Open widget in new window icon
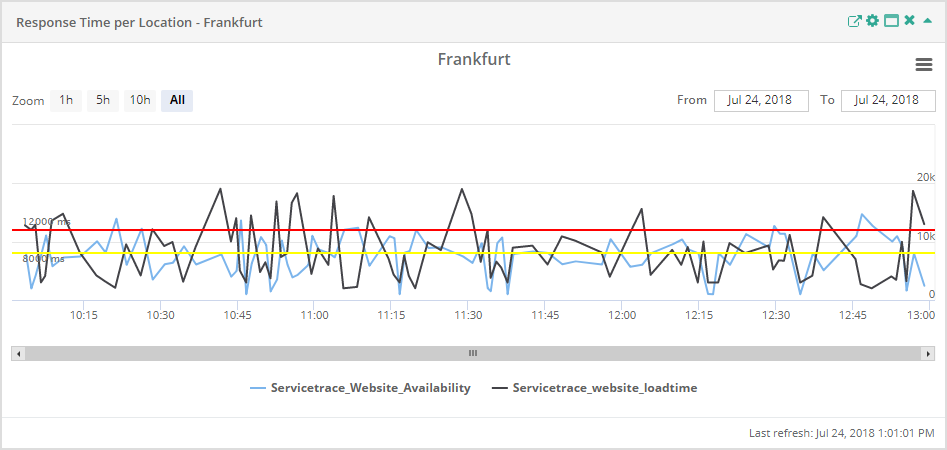Viewport: 947px width, 450px height. tap(854, 21)
